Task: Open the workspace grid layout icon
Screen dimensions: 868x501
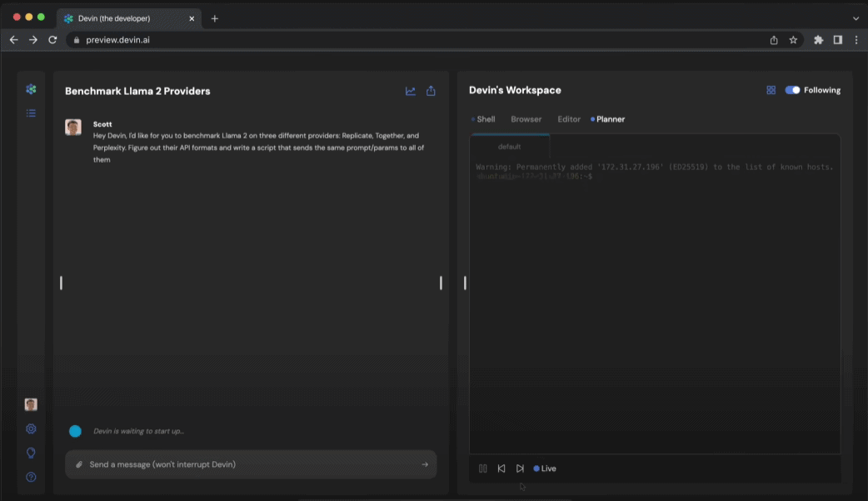Action: [771, 89]
